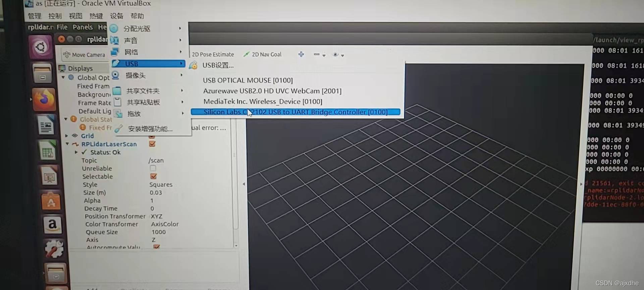
Task: Click the Global Status warning icon
Action: tap(73, 119)
